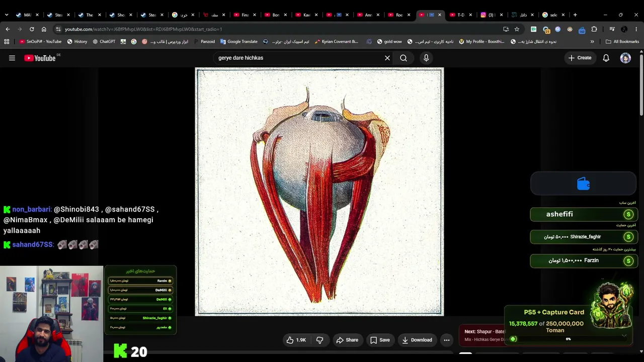The height and width of the screenshot is (362, 644).
Task: Open more actions ellipsis under video
Action: 446,340
